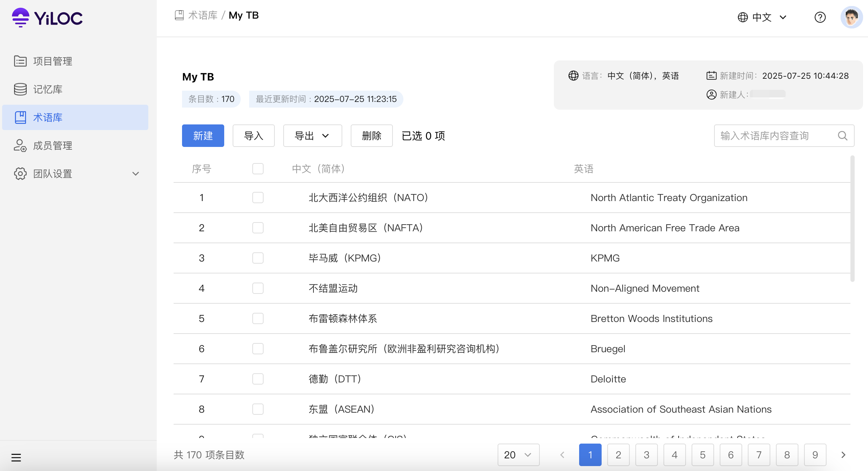The width and height of the screenshot is (868, 471).
Task: Go to previous page arrow
Action: point(562,455)
